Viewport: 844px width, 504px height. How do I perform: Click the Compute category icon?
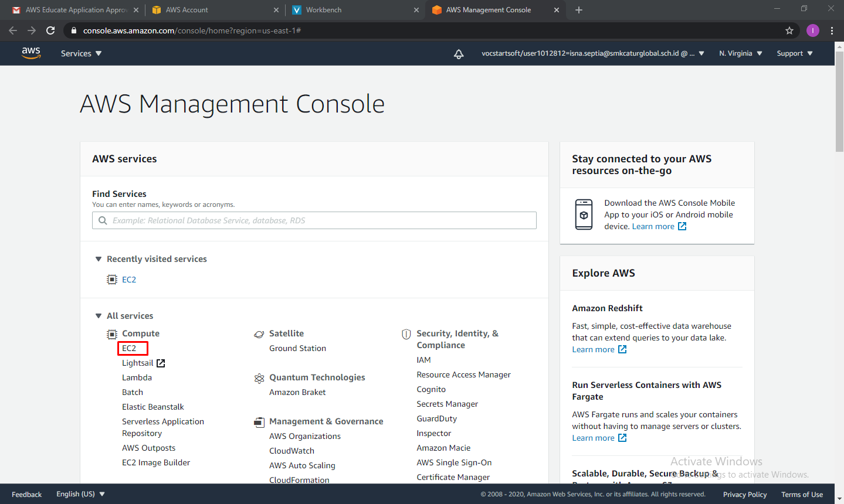coord(112,334)
